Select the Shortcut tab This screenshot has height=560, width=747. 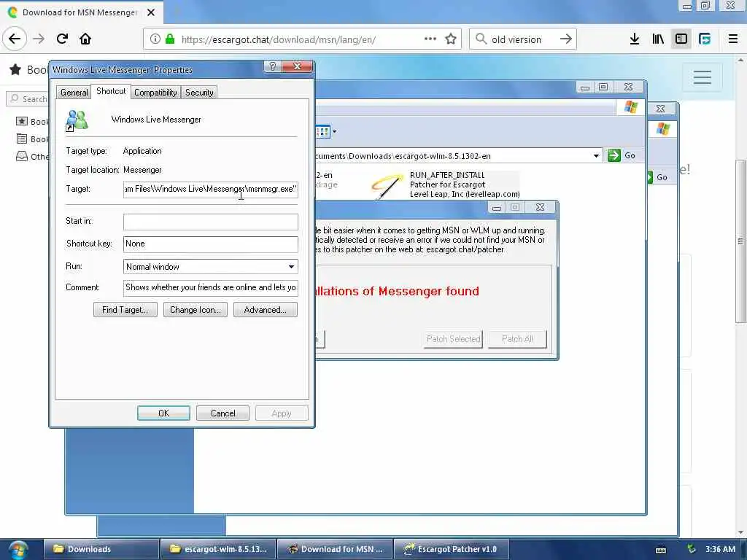pyautogui.click(x=111, y=91)
